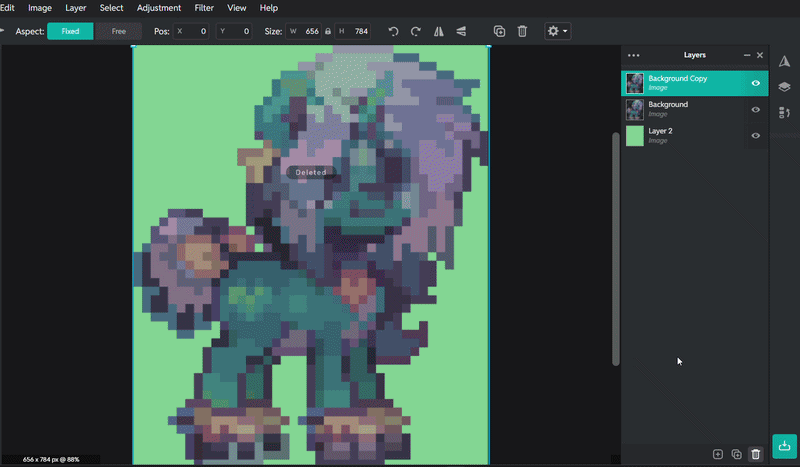
Task: Set aspect mode to Free
Action: pos(119,31)
